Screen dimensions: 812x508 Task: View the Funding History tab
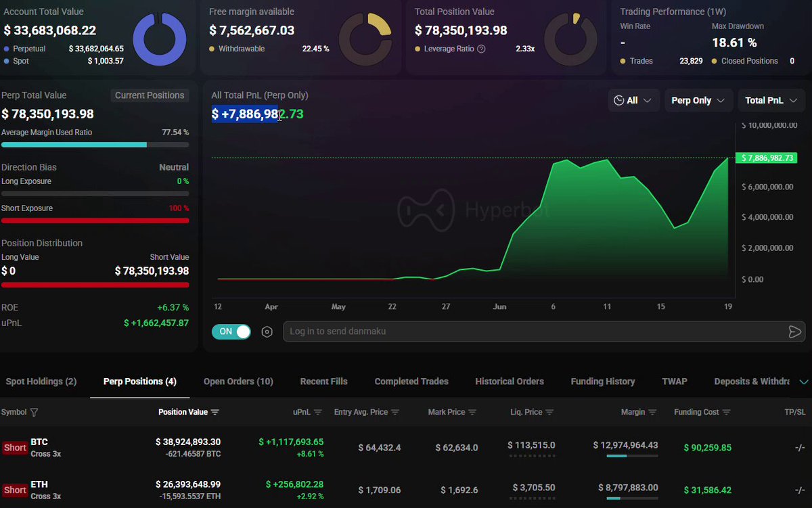(x=603, y=382)
